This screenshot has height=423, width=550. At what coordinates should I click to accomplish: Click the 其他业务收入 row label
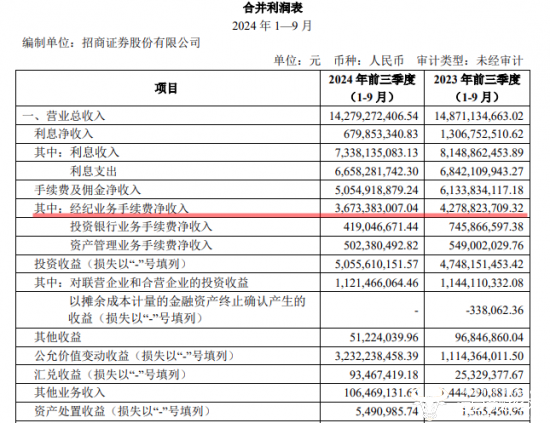pos(69,392)
